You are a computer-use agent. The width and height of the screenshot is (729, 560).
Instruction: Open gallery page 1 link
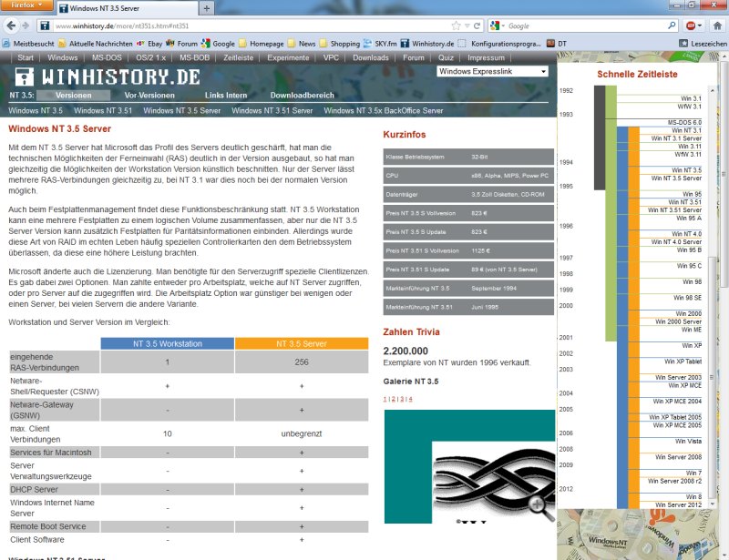pos(385,399)
